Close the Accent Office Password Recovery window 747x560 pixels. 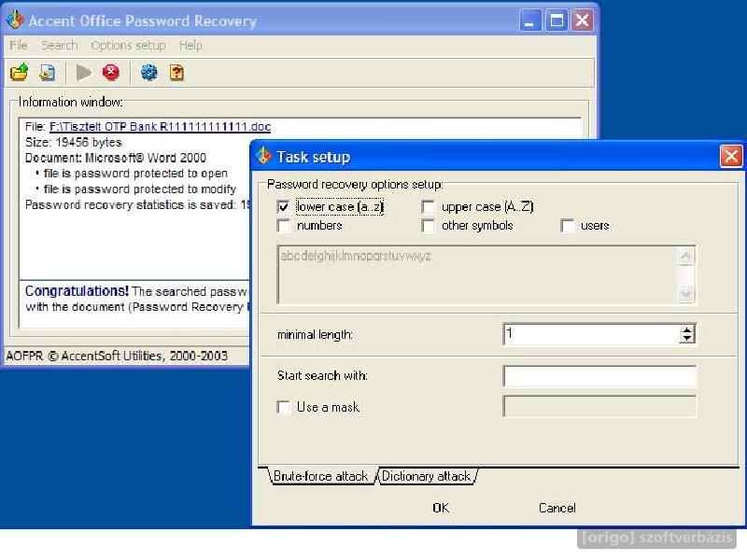tap(582, 21)
